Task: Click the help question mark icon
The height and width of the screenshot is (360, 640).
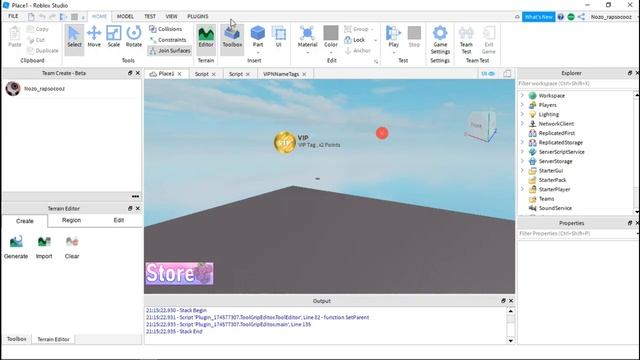Action: (x=560, y=17)
